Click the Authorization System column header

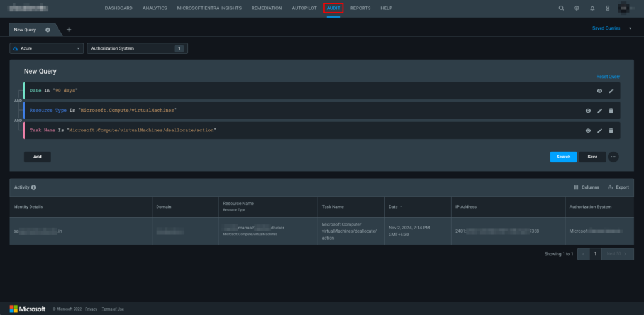pos(591,207)
